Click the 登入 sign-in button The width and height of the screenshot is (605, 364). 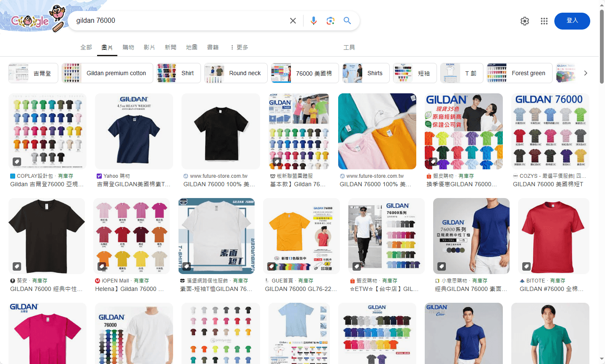572,21
